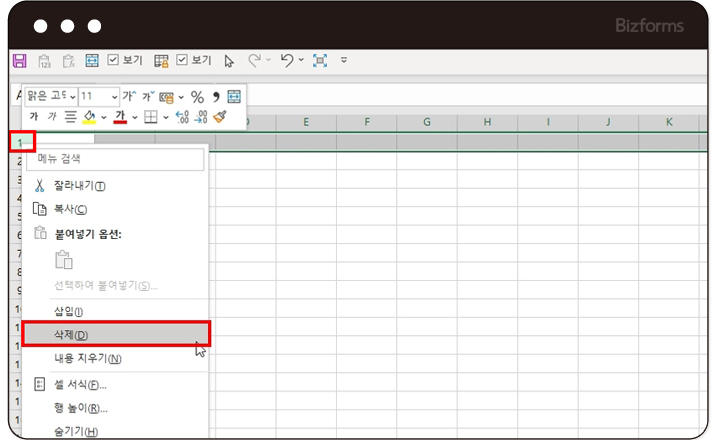Toggle the first 보기 checkbox
The height and width of the screenshot is (440, 715).
(113, 61)
